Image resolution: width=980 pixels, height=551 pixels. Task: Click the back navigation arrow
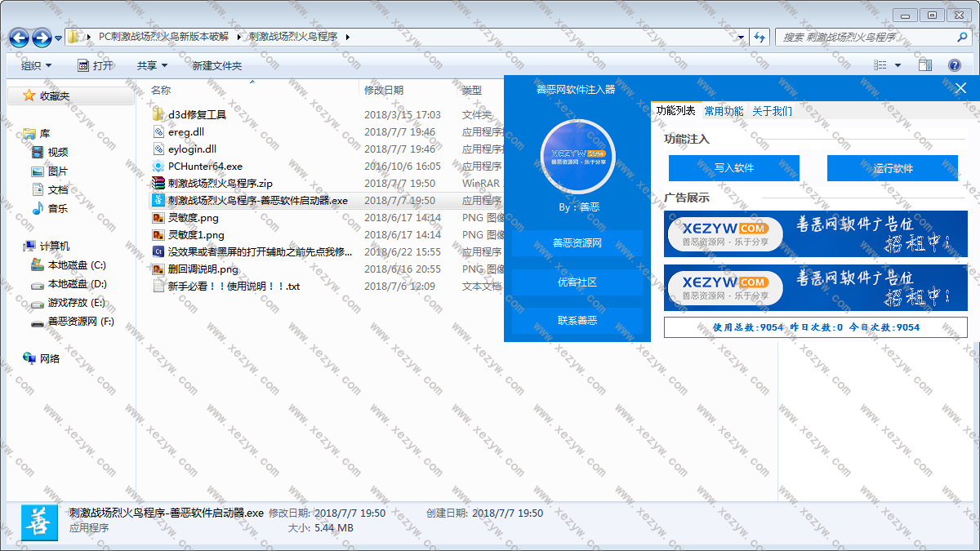click(20, 38)
